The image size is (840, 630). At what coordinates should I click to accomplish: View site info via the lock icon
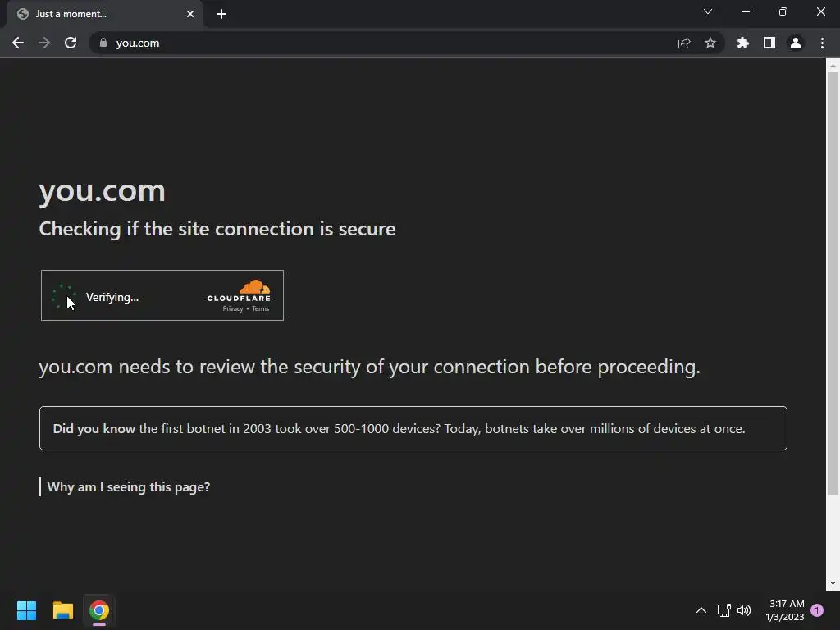click(x=103, y=43)
